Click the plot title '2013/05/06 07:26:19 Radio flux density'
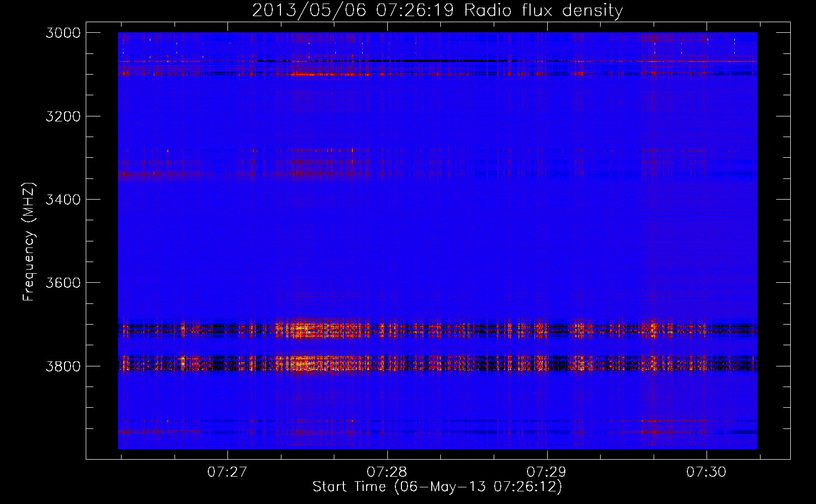Image resolution: width=816 pixels, height=504 pixels. [437, 10]
